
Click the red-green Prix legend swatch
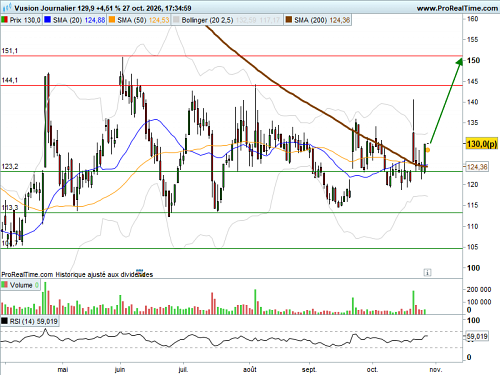5,20
